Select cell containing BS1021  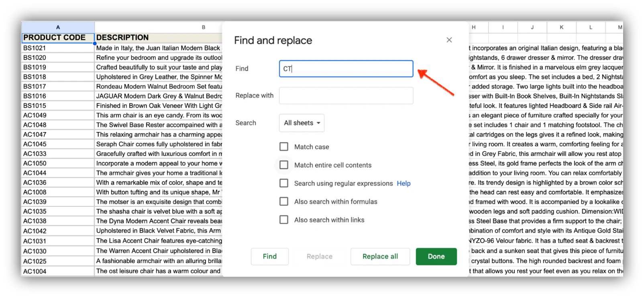click(58, 48)
